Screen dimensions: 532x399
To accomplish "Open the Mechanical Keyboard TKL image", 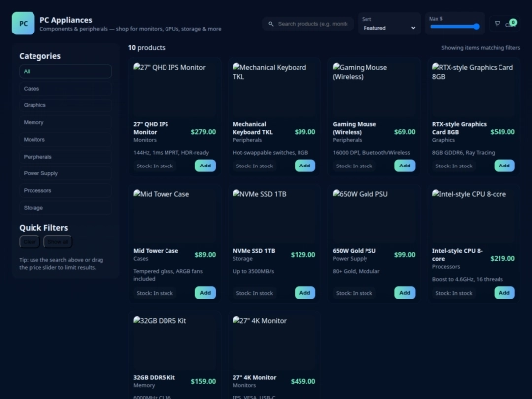I will 274,90.
